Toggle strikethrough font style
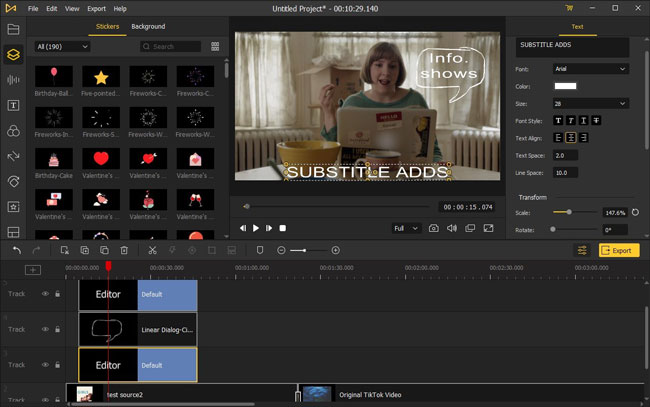The image size is (650, 407). [x=596, y=121]
